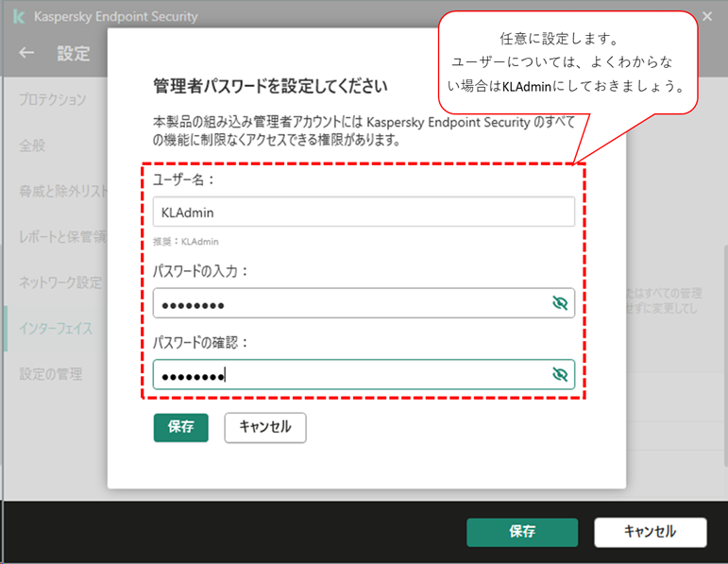728x564 pixels.
Task: Open the プロテクション settings section
Action: 53,99
